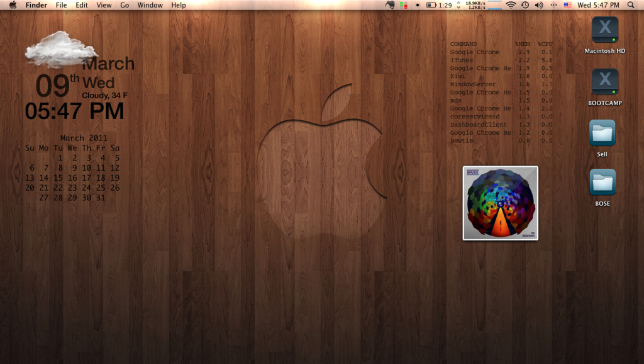Viewport: 644px width, 364px height.
Task: Click the network speed KB/s readout
Action: coord(475,5)
